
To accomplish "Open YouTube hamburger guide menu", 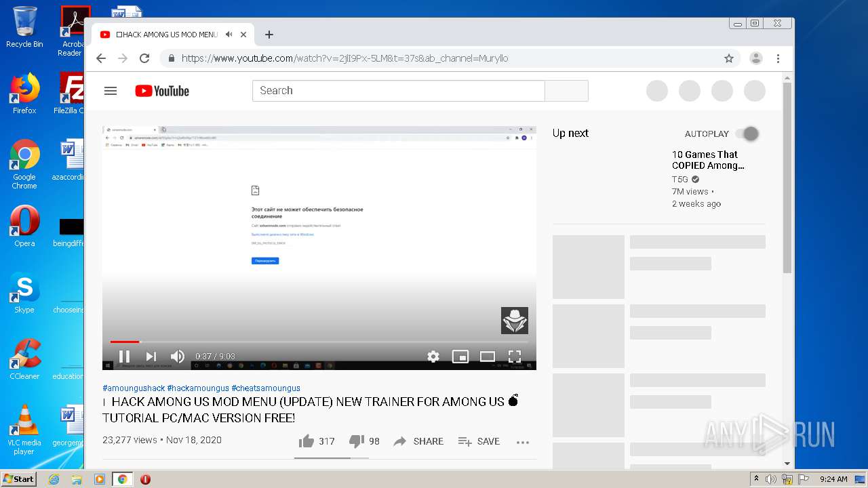I will [111, 91].
